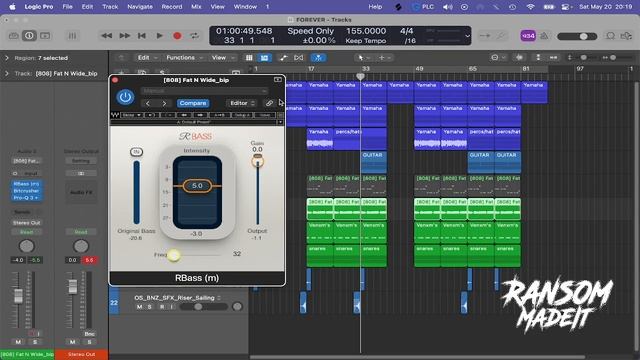Screen dimensions: 640x360
Task: Open the Loop Browser icon
Action: [626, 36]
